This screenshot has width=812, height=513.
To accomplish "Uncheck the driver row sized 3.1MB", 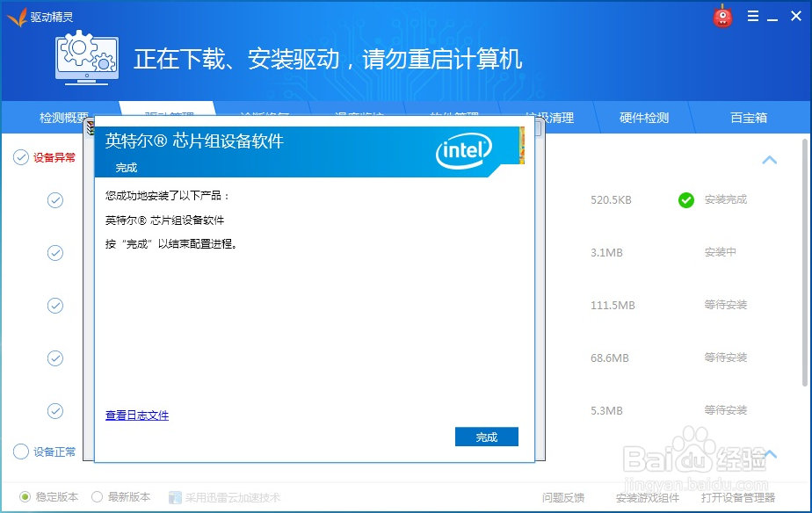I will tap(55, 253).
